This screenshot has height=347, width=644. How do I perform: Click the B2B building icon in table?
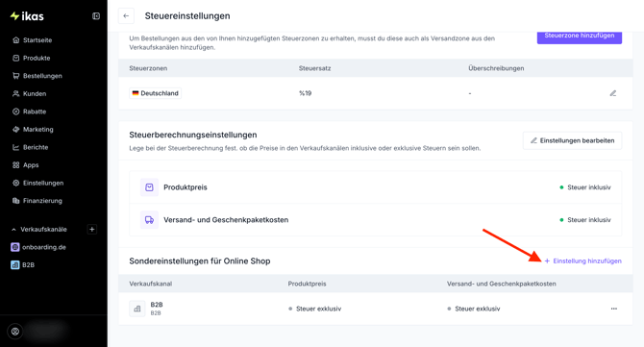137,309
